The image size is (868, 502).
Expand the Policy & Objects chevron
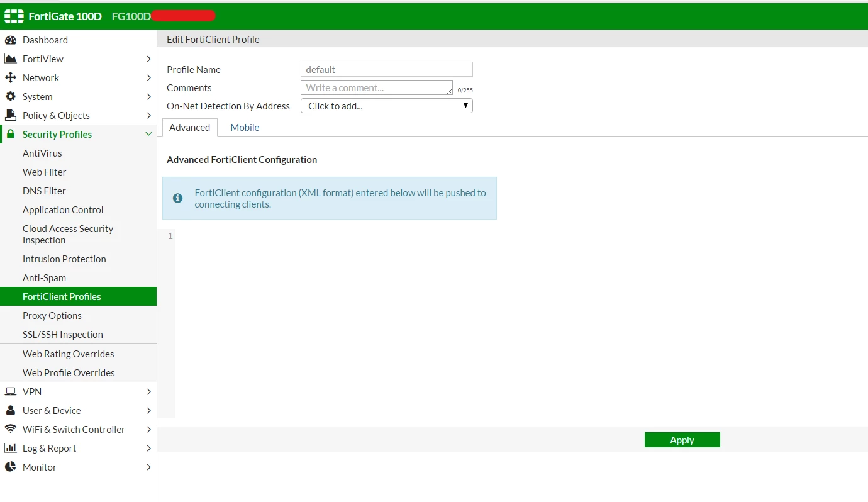coord(148,116)
